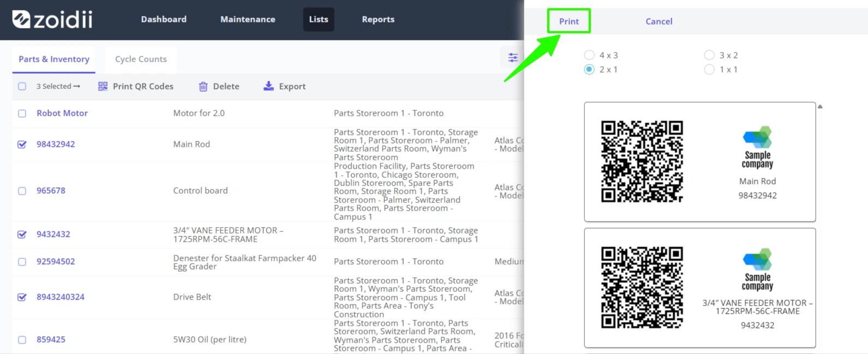Click the Main Rod QR code

tap(642, 161)
